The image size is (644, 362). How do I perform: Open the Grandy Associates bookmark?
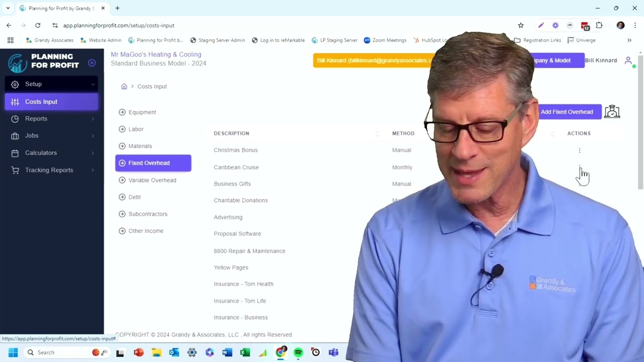(49, 40)
